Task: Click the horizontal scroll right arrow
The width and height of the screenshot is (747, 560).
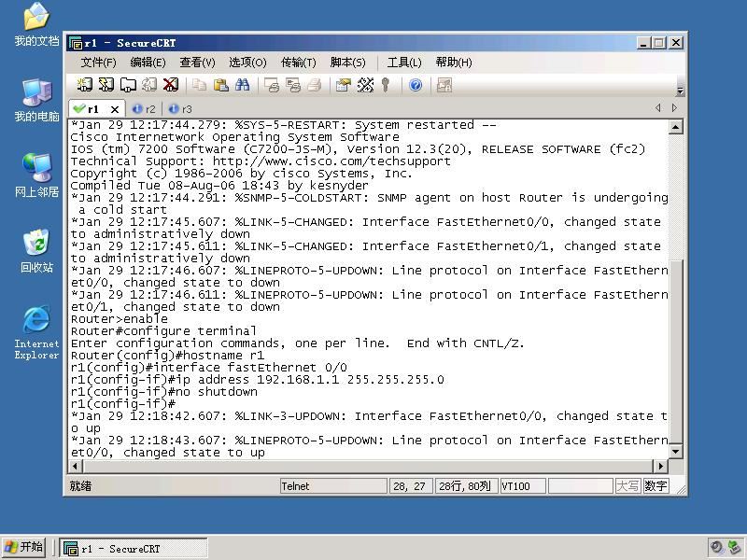Action: click(661, 466)
